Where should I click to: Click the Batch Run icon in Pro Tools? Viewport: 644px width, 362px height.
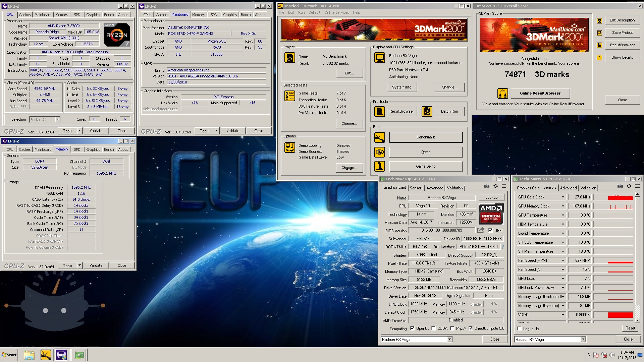click(427, 111)
